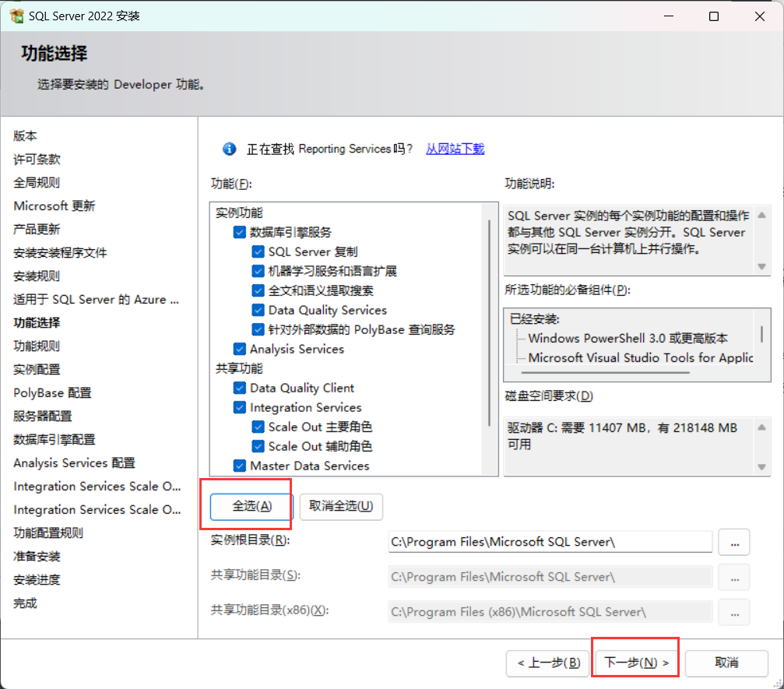Click the 全选(A) button

251,507
